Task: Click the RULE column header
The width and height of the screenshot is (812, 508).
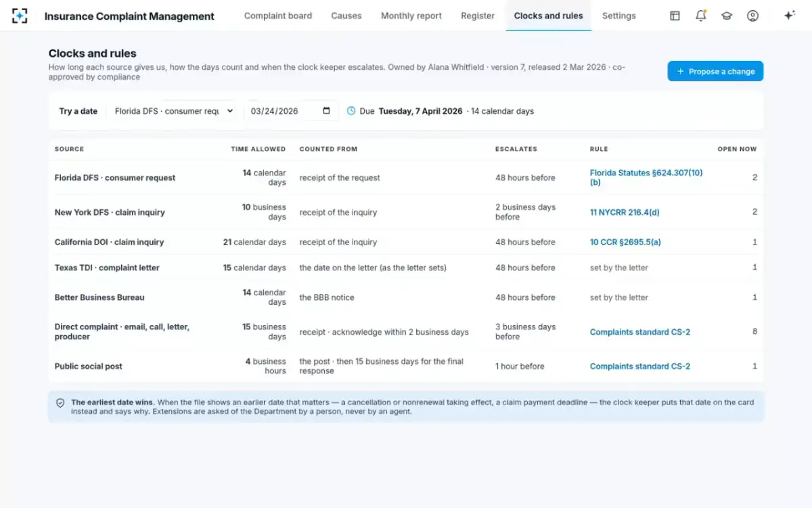Action: 599,149
